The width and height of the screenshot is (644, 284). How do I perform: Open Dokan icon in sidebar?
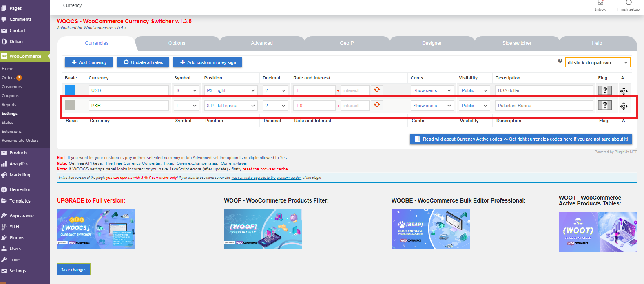click(x=4, y=42)
